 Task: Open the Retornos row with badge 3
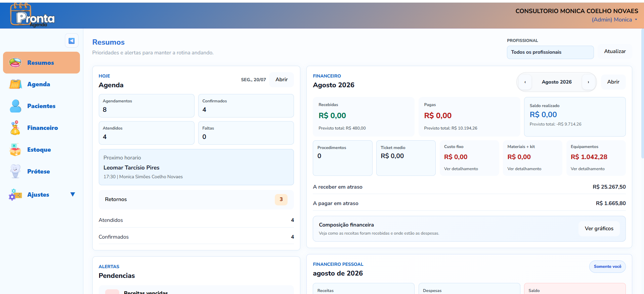[196, 199]
